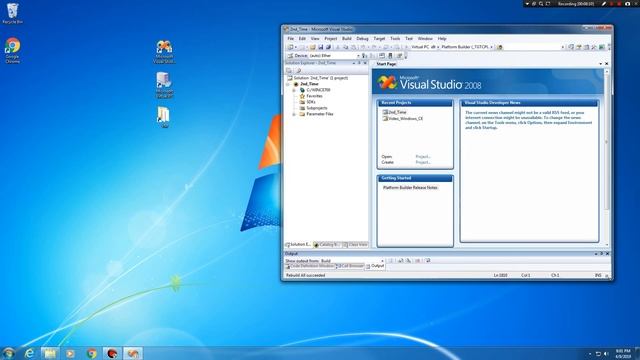640x360 pixels.
Task: Click the Save toolbar icon
Action: click(320, 47)
